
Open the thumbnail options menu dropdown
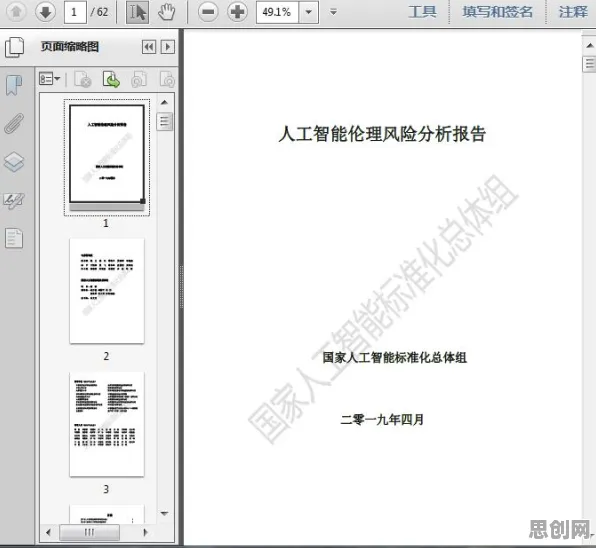(49, 79)
